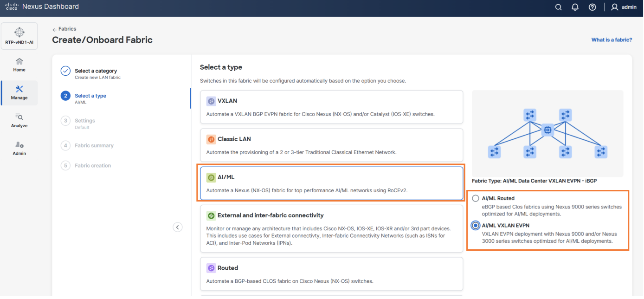Open the admin user menu

click(x=624, y=7)
